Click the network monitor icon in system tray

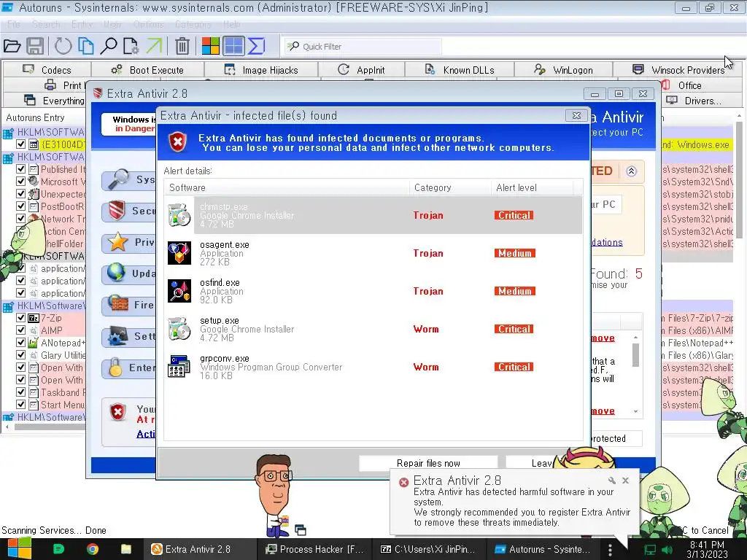coord(650,550)
